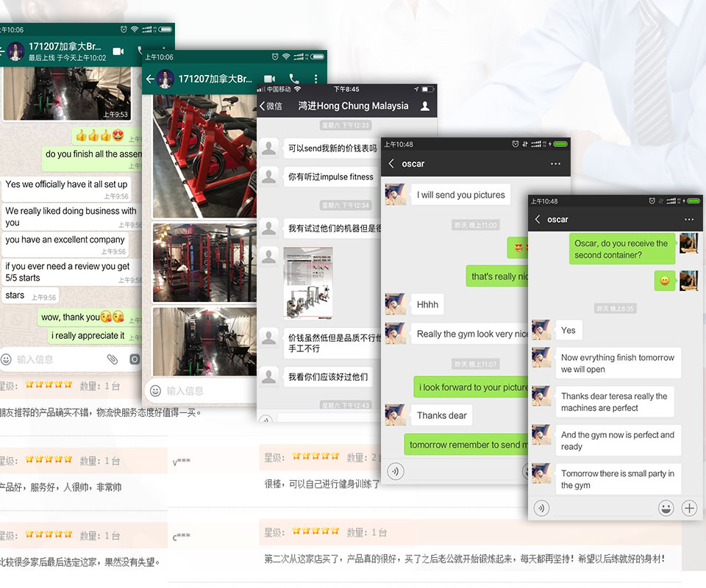Click the paperclip attachment icon in the leftmost WhatsApp chat
This screenshot has height=588, width=706.
coord(112,359)
